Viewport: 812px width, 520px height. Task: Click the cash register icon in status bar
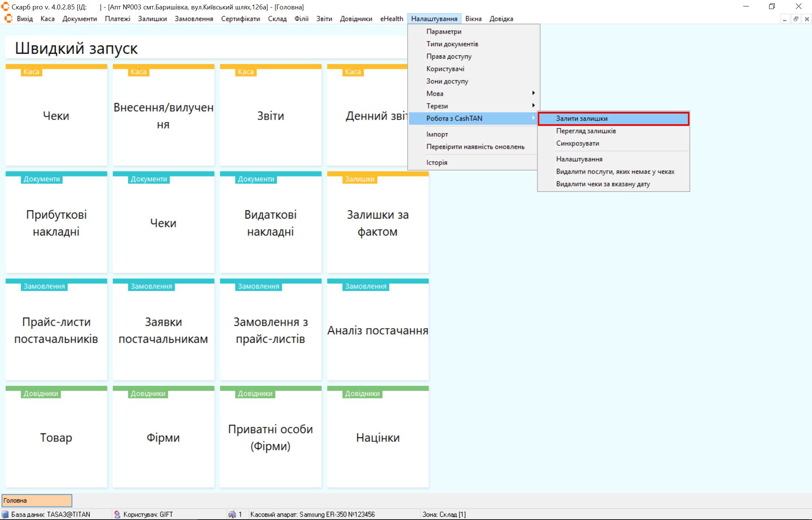(232, 514)
